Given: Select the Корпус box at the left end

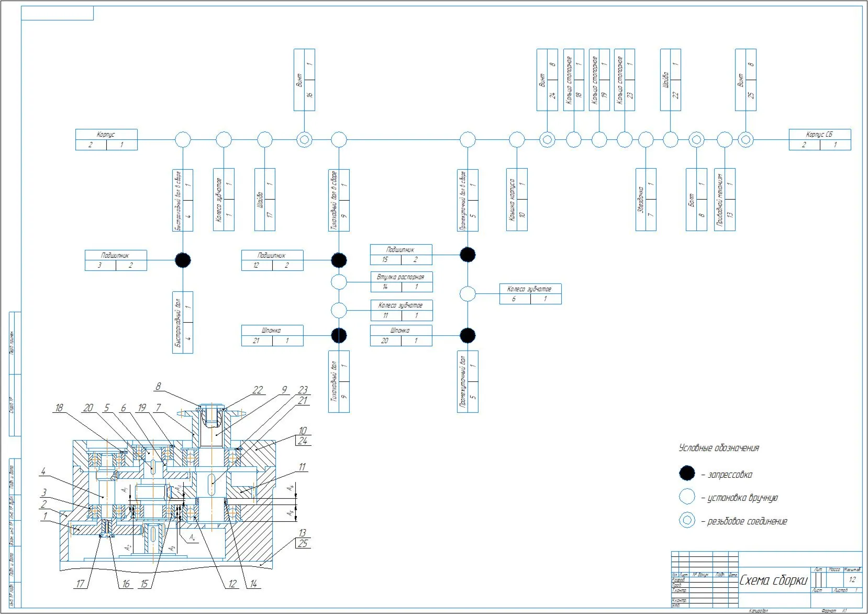Looking at the screenshot, I should click(106, 140).
